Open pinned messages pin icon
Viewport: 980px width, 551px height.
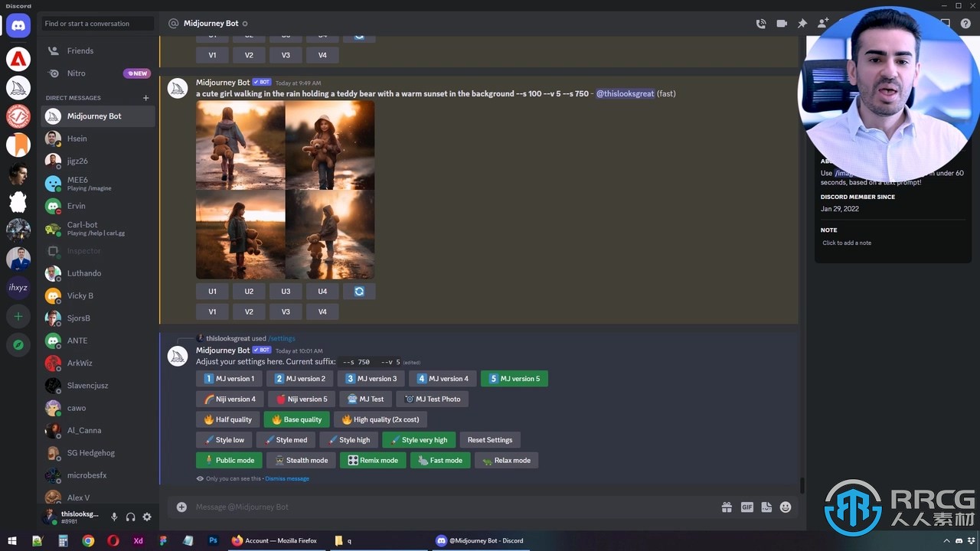(802, 24)
